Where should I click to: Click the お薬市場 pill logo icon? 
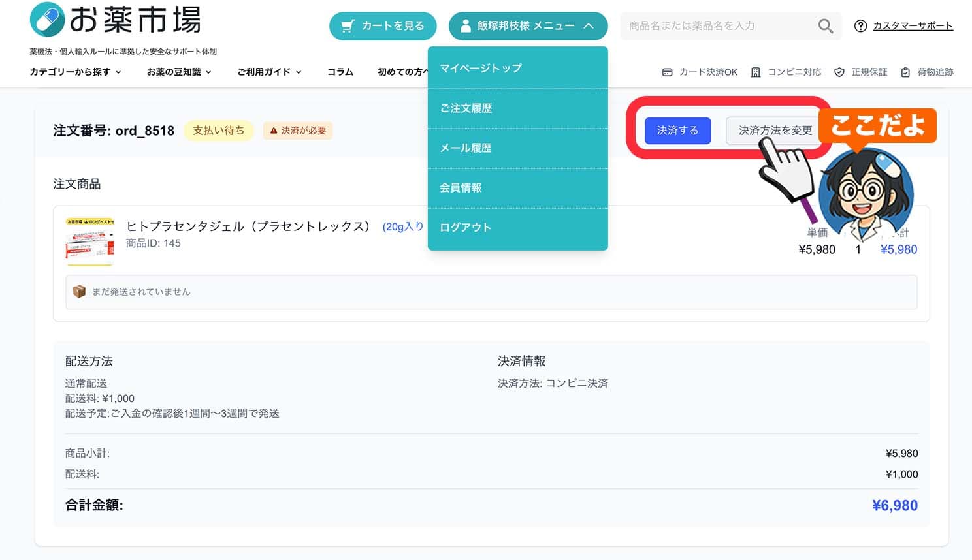tap(46, 20)
